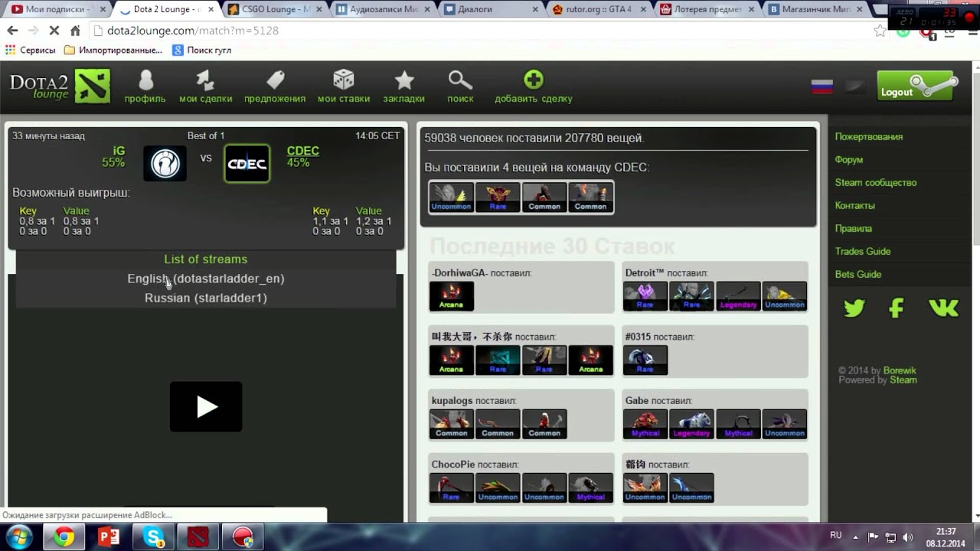The width and height of the screenshot is (980, 551).
Task: Stop page loading with X button
Action: pyautogui.click(x=54, y=31)
